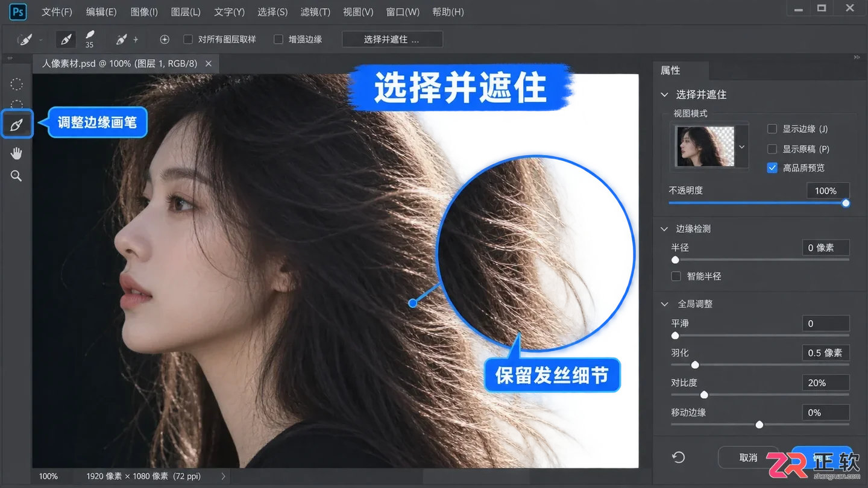Click the 羽化 value field 0.5 像素
Viewport: 868px width, 488px height.
826,353
